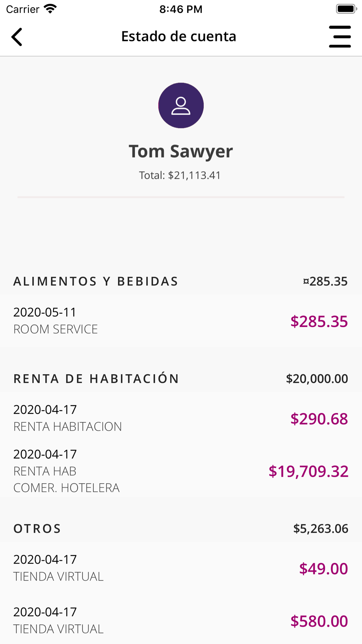The width and height of the screenshot is (362, 644).
Task: Tap the Estado de cuenta title
Action: coord(179,36)
